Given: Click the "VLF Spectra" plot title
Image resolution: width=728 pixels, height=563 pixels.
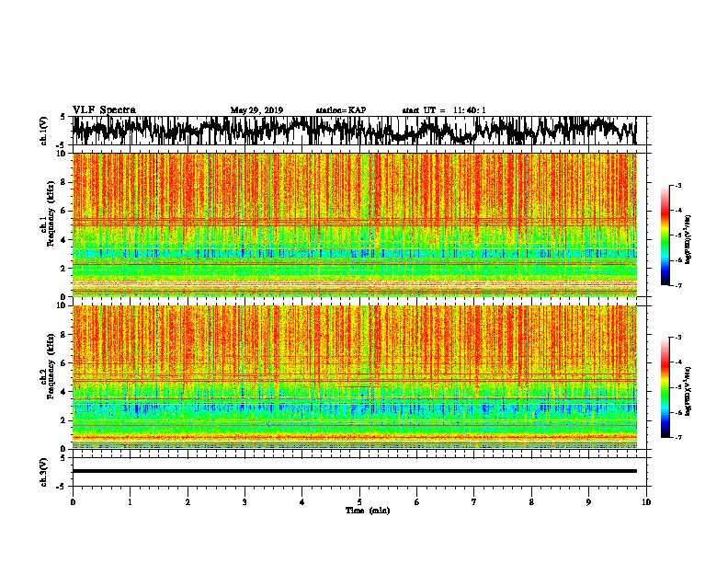Looking at the screenshot, I should click(104, 110).
